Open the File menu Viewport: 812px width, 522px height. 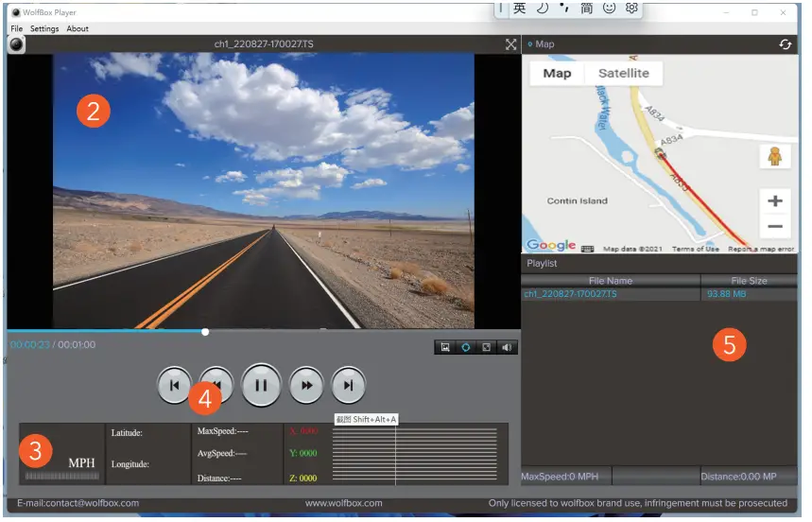tap(17, 29)
